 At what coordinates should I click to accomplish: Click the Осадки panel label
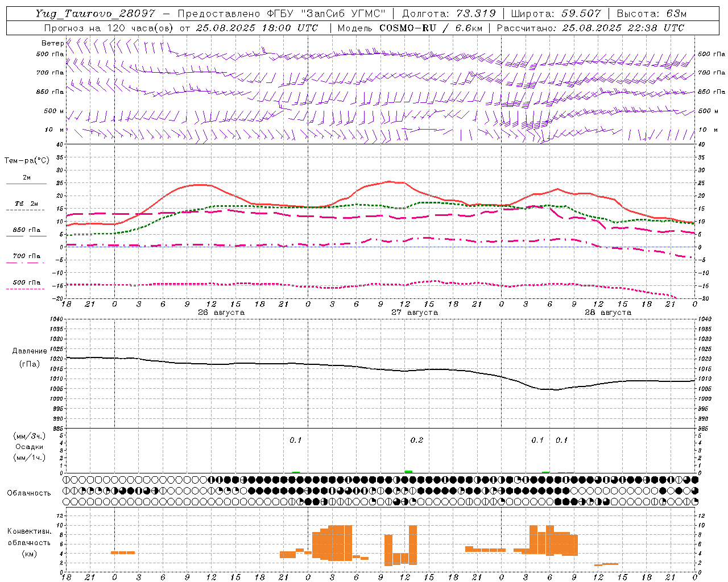coord(30,447)
